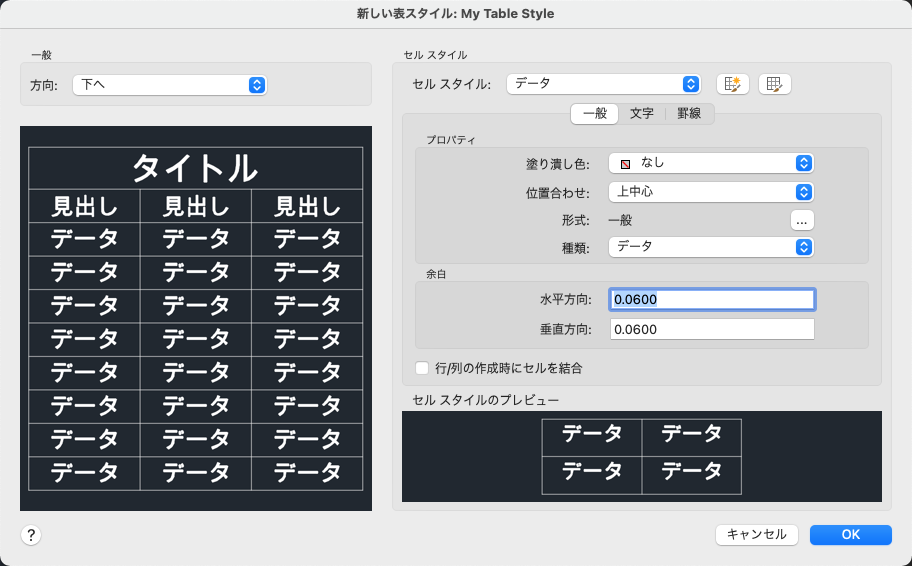The height and width of the screenshot is (566, 912).
Task: Click the ellipsis button beside 形式
Action: click(x=802, y=220)
